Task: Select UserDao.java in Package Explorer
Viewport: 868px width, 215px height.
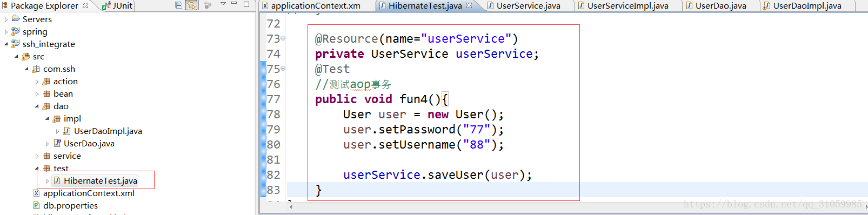Action: click(89, 144)
